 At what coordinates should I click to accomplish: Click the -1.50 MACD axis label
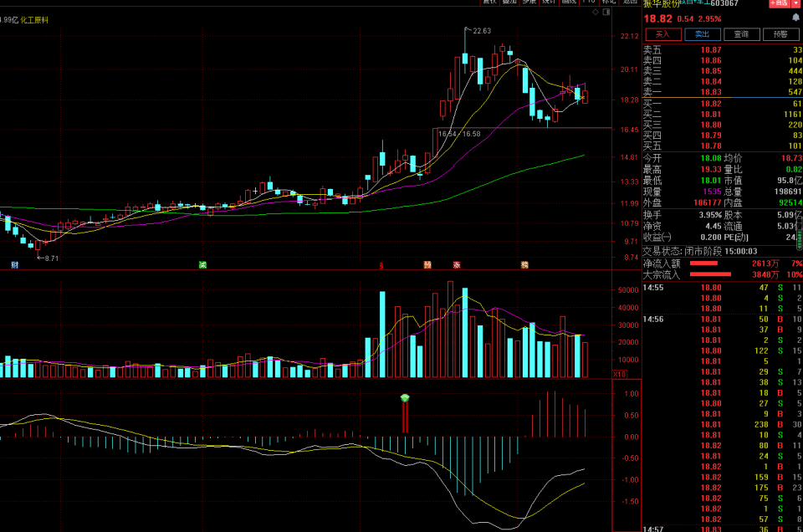coord(628,501)
